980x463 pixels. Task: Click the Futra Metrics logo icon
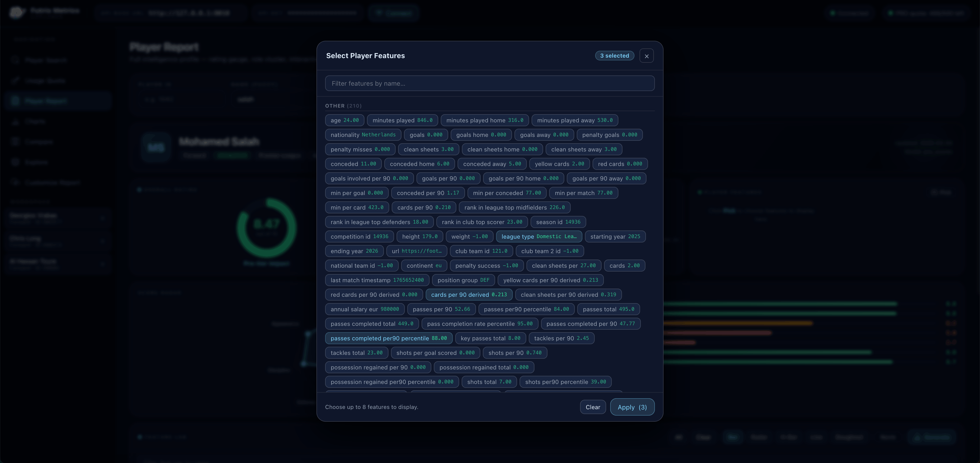click(x=16, y=12)
